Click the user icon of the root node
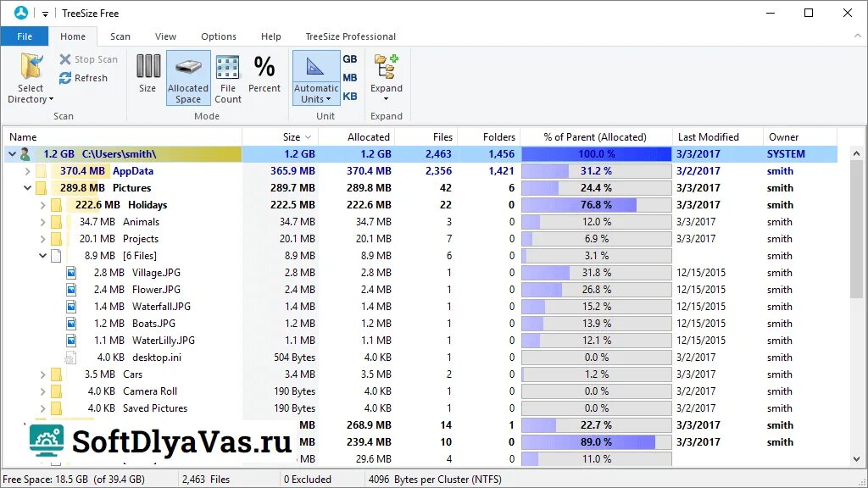 point(25,154)
